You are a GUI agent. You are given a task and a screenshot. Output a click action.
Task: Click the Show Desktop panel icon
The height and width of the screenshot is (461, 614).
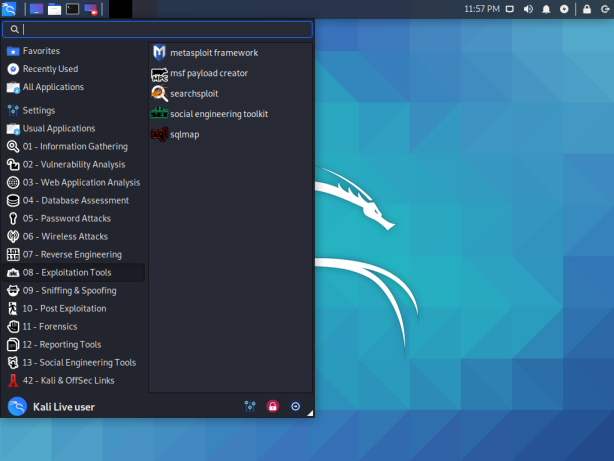pos(36,9)
